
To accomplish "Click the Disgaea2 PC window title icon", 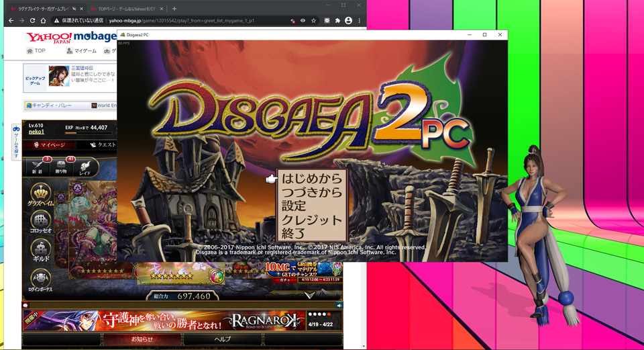I will coord(122,35).
